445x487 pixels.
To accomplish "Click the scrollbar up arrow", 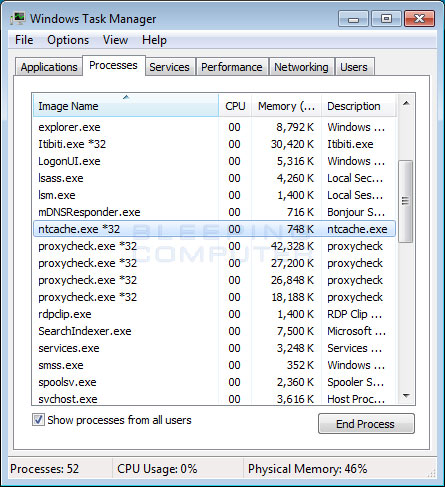I will point(406,103).
